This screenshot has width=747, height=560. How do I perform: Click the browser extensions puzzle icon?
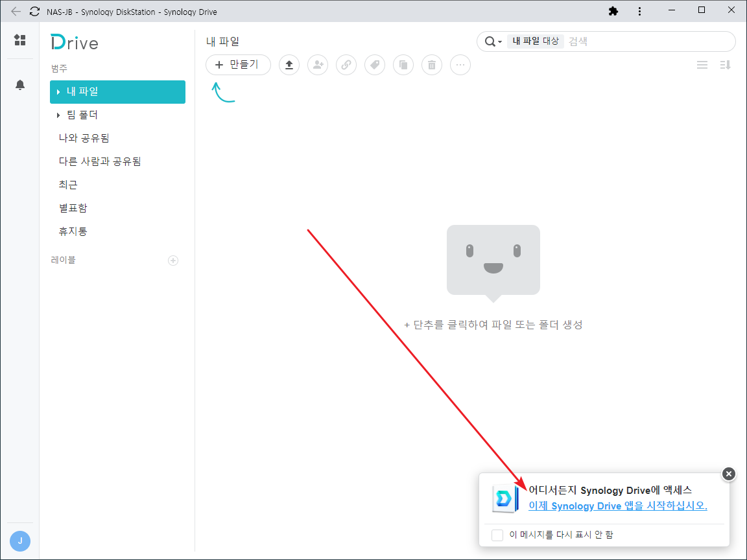coord(613,11)
